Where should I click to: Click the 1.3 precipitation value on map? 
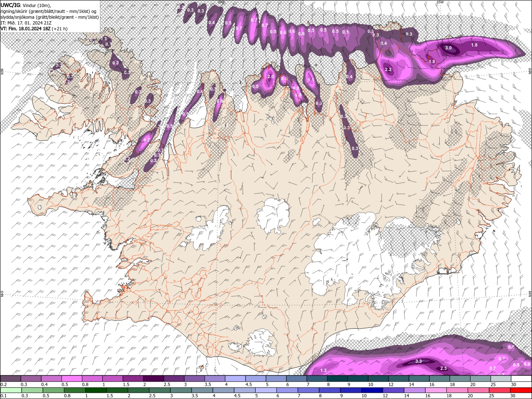pos(323,370)
